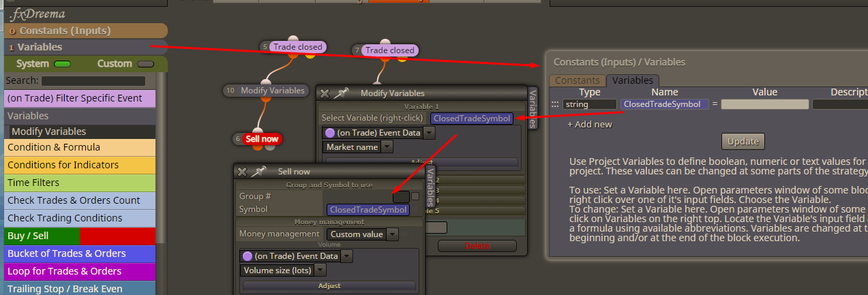Click Adjust button in Sell now window
868x295 pixels.
[329, 286]
